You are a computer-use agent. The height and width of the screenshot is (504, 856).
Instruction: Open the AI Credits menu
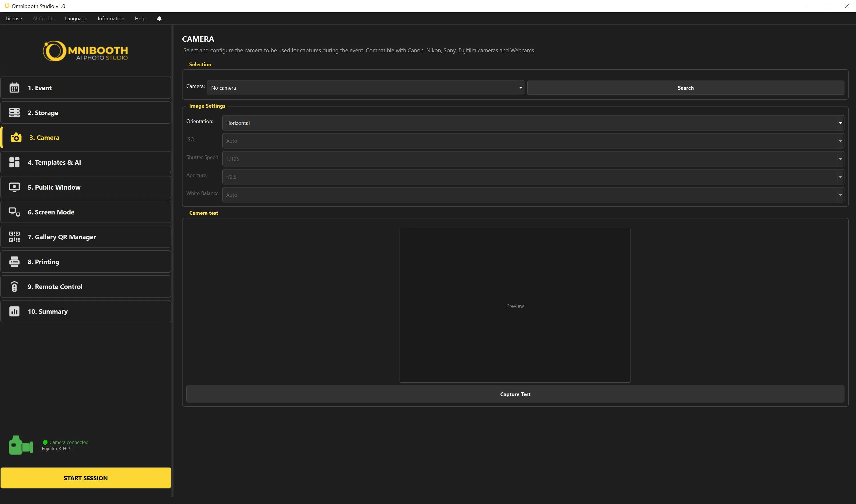43,18
